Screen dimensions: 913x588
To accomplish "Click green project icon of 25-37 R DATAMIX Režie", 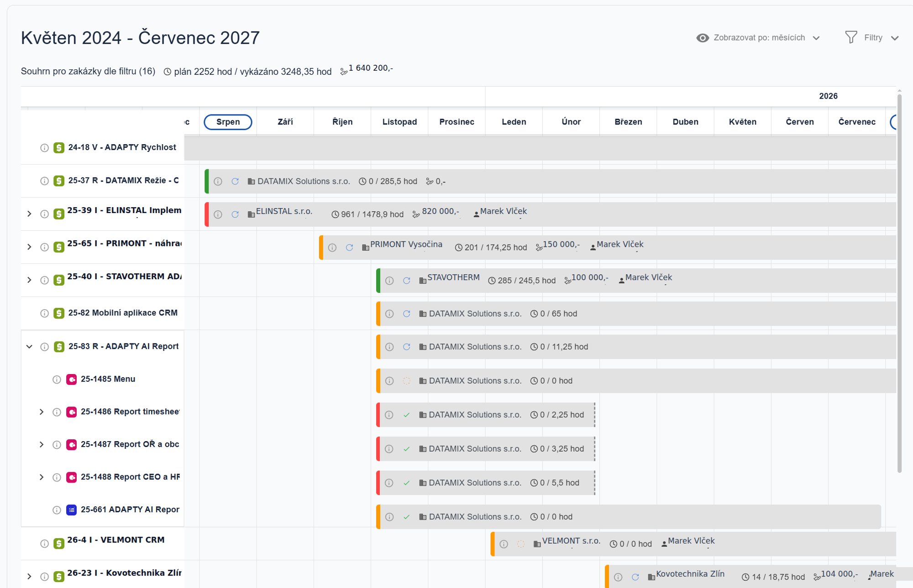I will (59, 181).
